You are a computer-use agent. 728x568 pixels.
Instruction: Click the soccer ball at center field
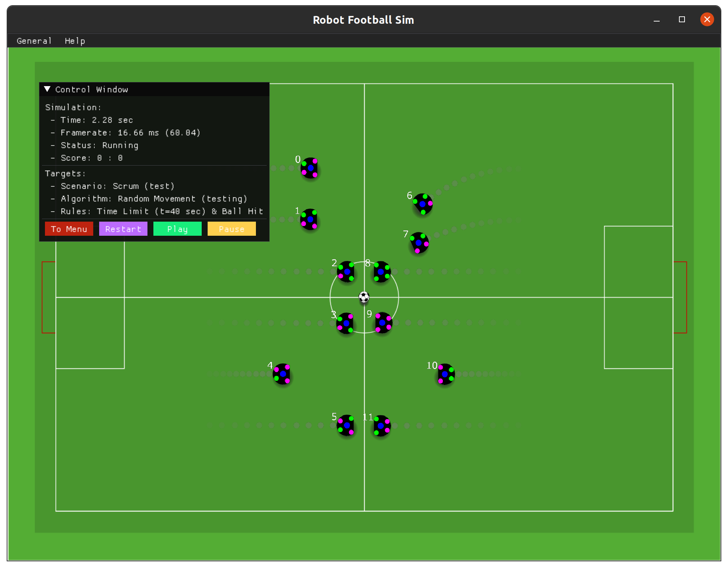[364, 297]
